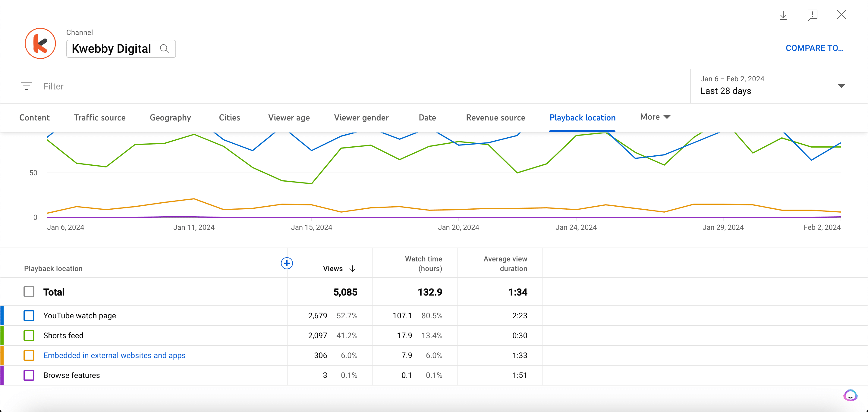This screenshot has height=412, width=868.
Task: Click the Kwebby Digital channel selector box
Action: (x=121, y=49)
